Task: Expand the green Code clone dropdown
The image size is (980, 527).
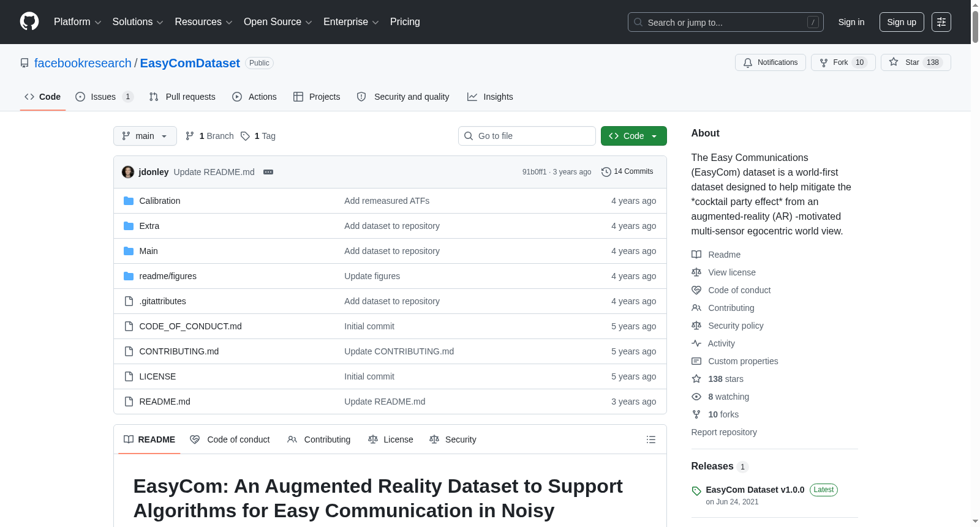Action: point(634,136)
